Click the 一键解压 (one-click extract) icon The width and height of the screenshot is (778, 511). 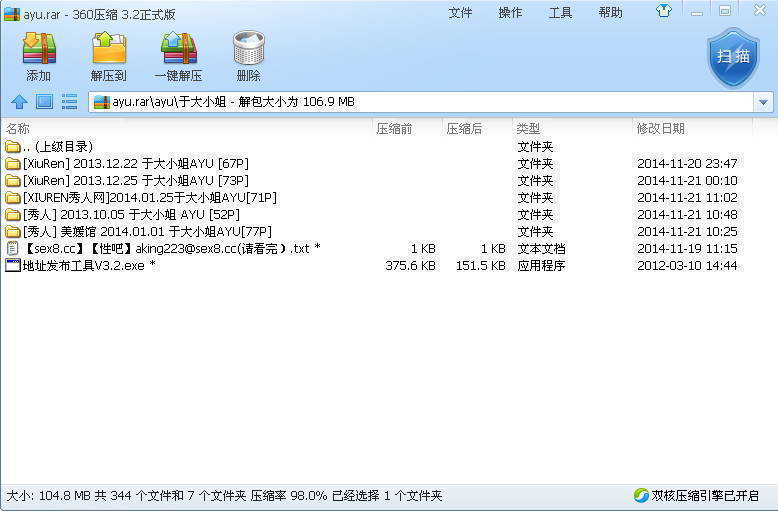[179, 48]
